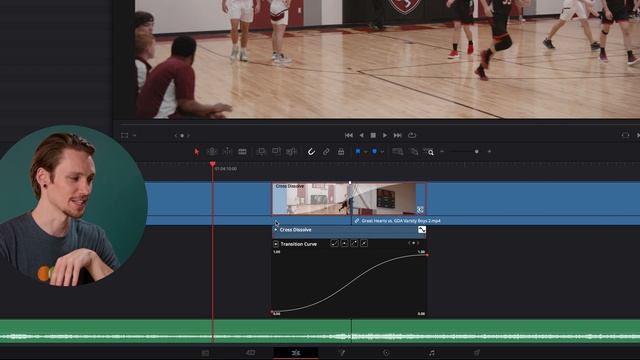Image resolution: width=640 pixels, height=360 pixels.
Task: Stop viewer playback
Action: pos(373,135)
